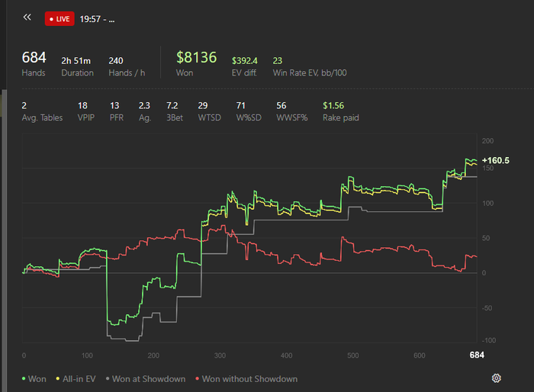Toggle Won at Showdown legend series
The image size is (534, 392).
click(146, 379)
